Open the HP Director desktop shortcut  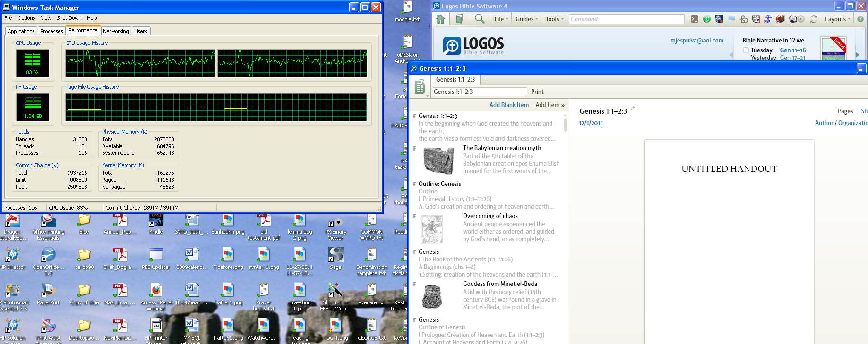(x=13, y=259)
